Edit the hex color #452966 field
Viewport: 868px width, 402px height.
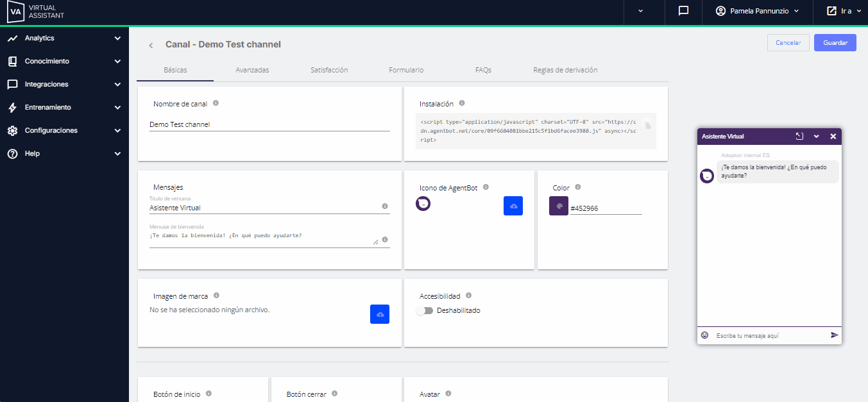tap(606, 208)
